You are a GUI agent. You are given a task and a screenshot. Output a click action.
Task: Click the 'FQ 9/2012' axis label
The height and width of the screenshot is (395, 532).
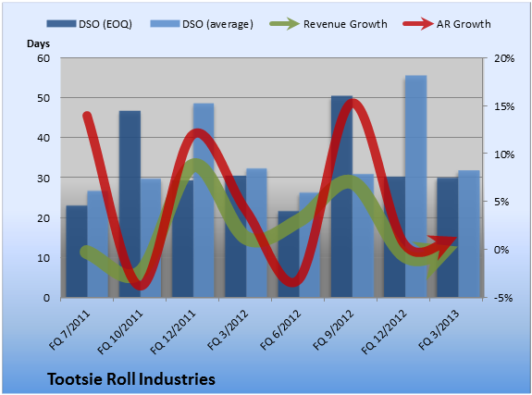click(x=334, y=330)
